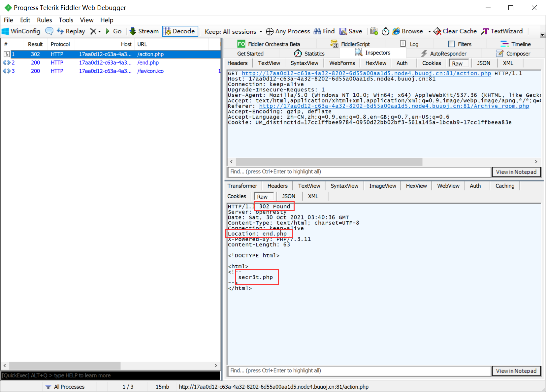Select request Cookies inspector tab
Screen dimensions: 546x392
click(432, 63)
